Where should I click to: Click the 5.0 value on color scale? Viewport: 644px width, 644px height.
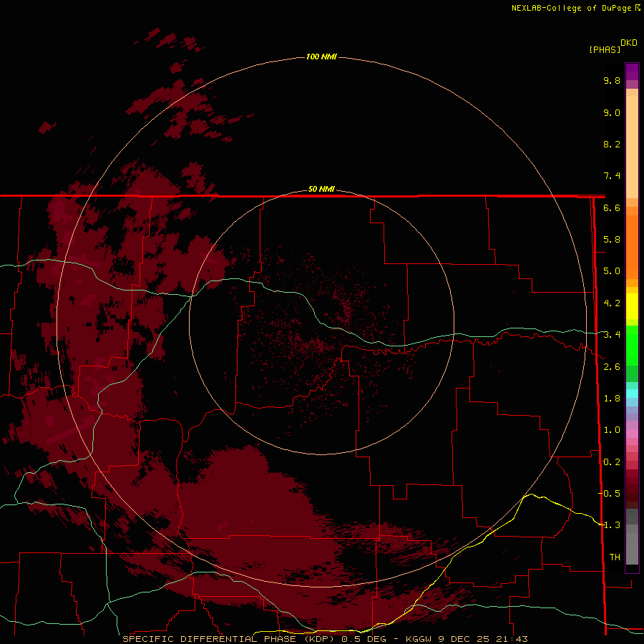click(612, 271)
